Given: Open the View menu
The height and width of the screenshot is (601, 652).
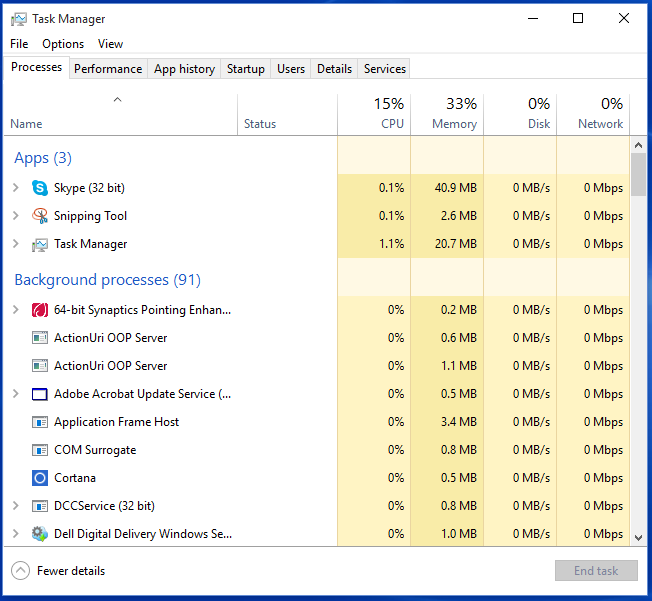Looking at the screenshot, I should click(110, 44).
